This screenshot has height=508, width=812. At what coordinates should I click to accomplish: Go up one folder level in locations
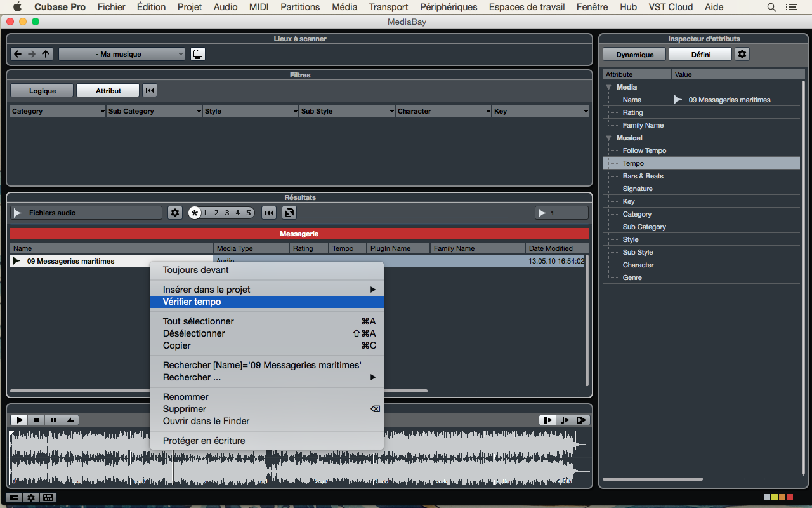[x=46, y=54]
